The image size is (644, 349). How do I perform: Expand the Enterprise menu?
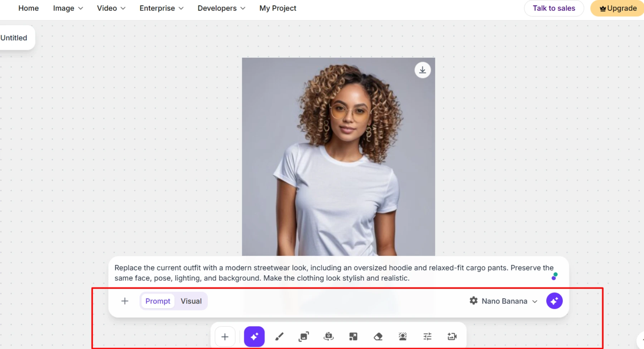click(161, 8)
